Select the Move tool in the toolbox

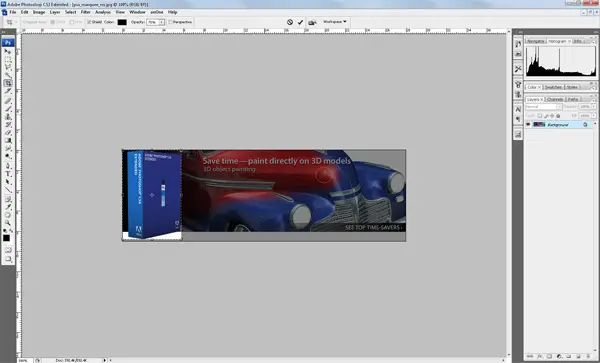(8, 51)
